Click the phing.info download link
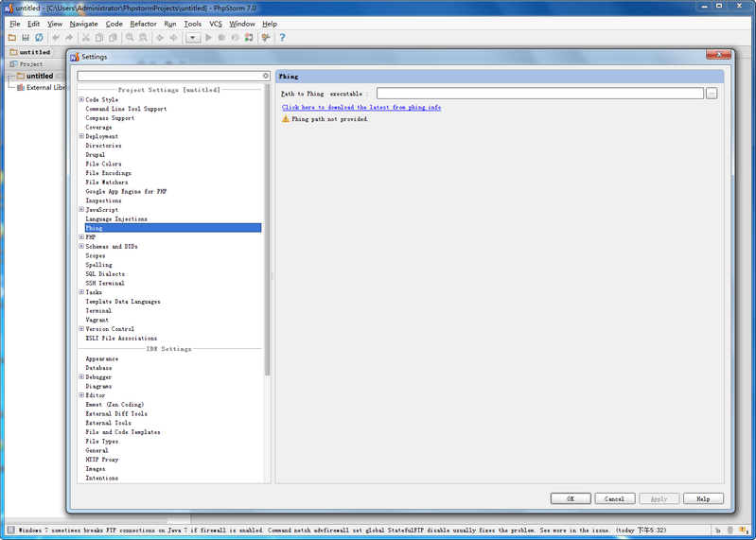This screenshot has width=756, height=540. coord(361,107)
